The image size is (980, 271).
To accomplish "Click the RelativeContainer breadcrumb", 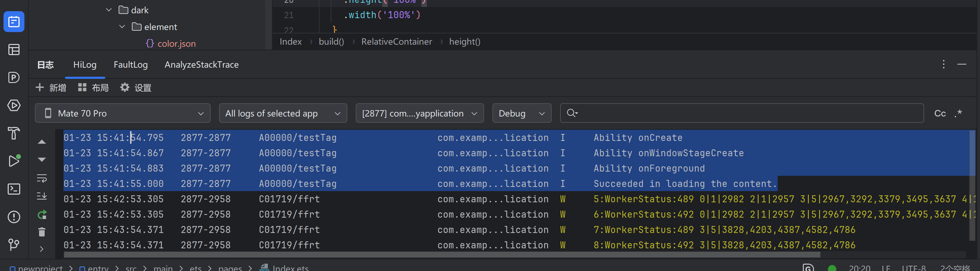I will tap(397, 42).
